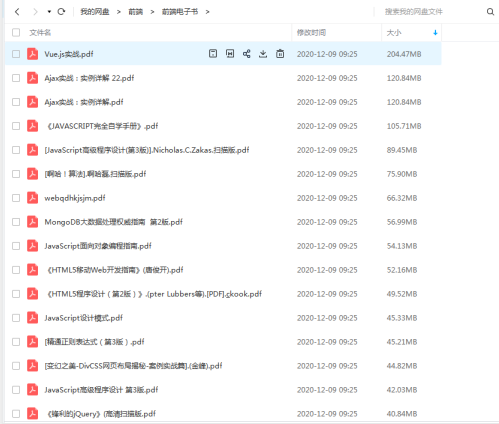Sort by 文件名 column header

[x=40, y=33]
